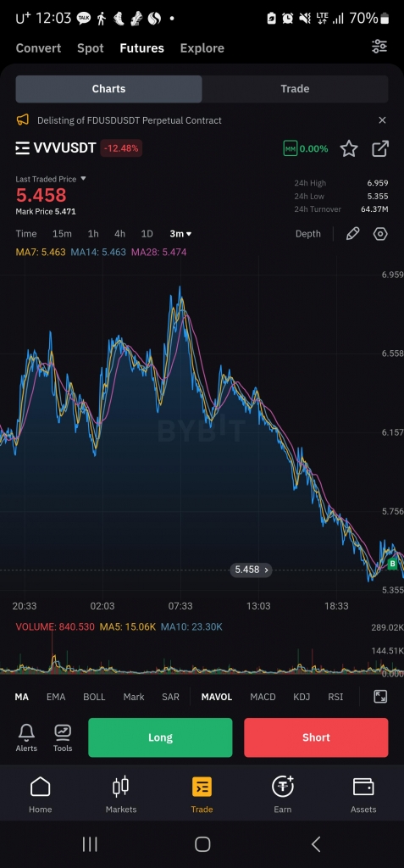Enable the MACD sub-indicator
The width and height of the screenshot is (404, 868).
(263, 697)
